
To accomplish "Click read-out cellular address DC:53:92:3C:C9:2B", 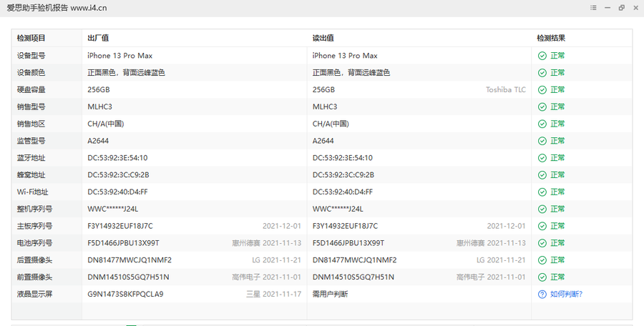I will point(343,175).
